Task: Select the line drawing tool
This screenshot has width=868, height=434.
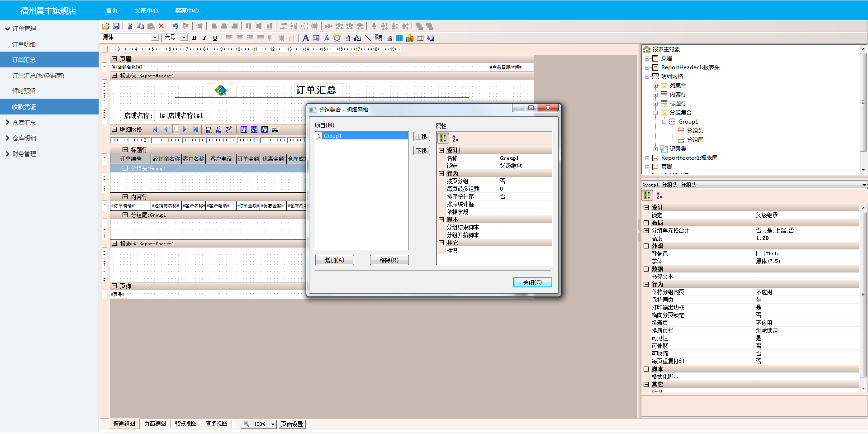Action: point(368,38)
